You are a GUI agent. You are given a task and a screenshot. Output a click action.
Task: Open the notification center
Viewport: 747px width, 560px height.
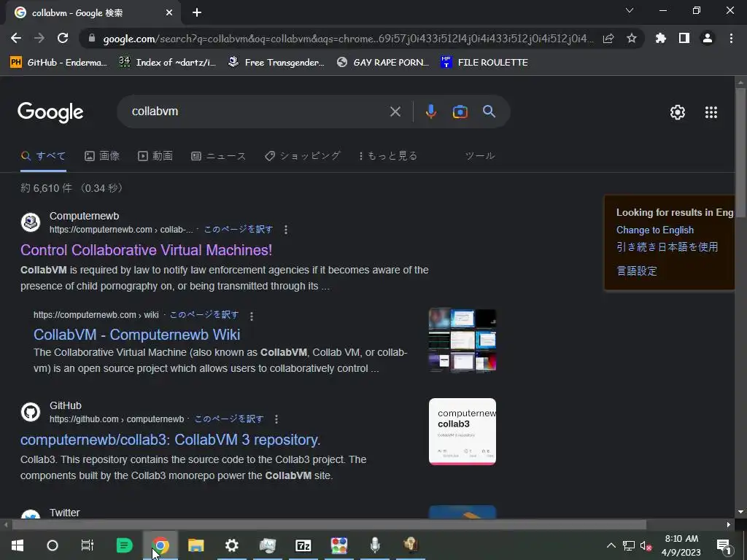pyautogui.click(x=724, y=545)
